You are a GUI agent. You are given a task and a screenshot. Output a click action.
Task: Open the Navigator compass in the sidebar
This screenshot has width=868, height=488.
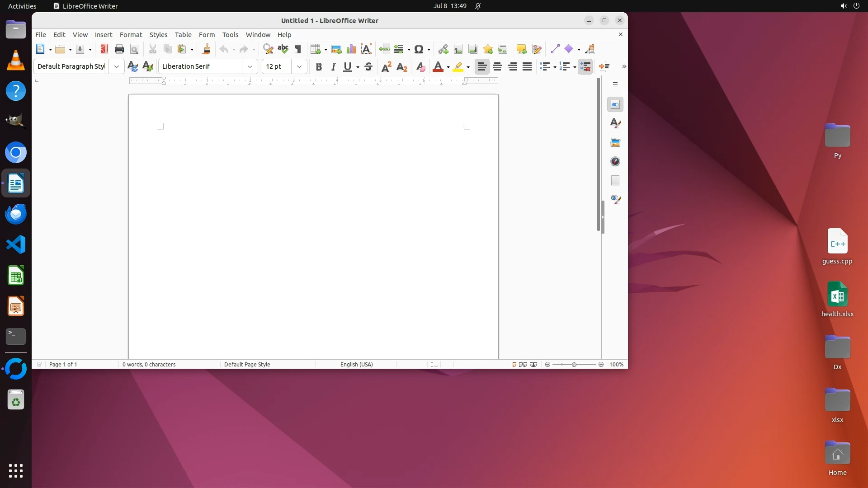[615, 162]
